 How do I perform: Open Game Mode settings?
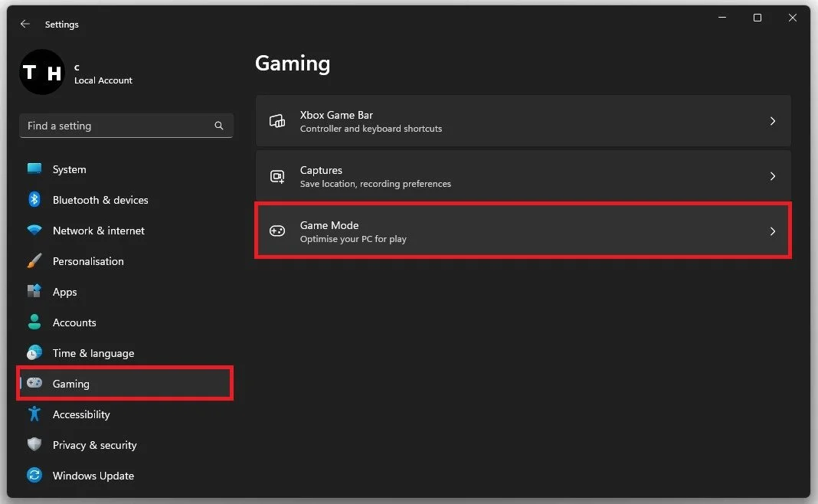pyautogui.click(x=523, y=231)
